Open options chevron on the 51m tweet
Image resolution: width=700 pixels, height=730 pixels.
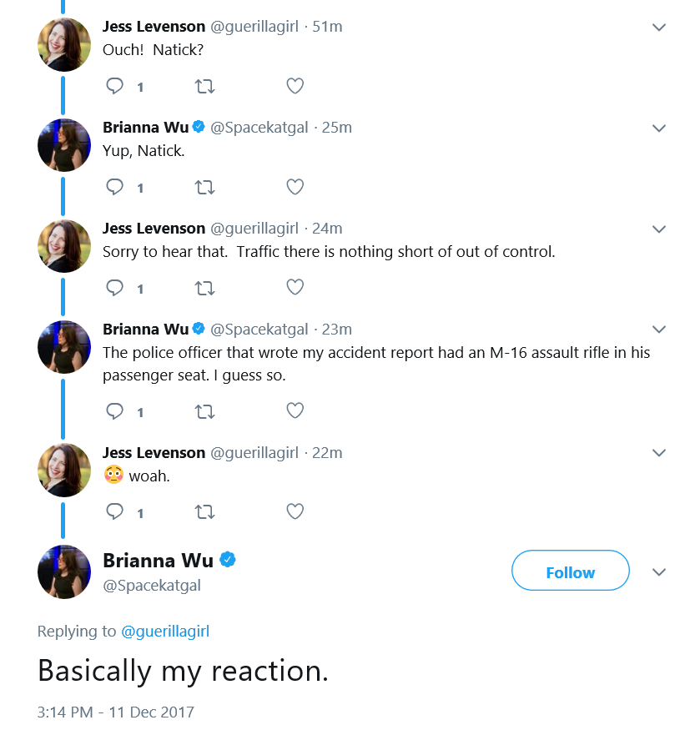tap(658, 28)
